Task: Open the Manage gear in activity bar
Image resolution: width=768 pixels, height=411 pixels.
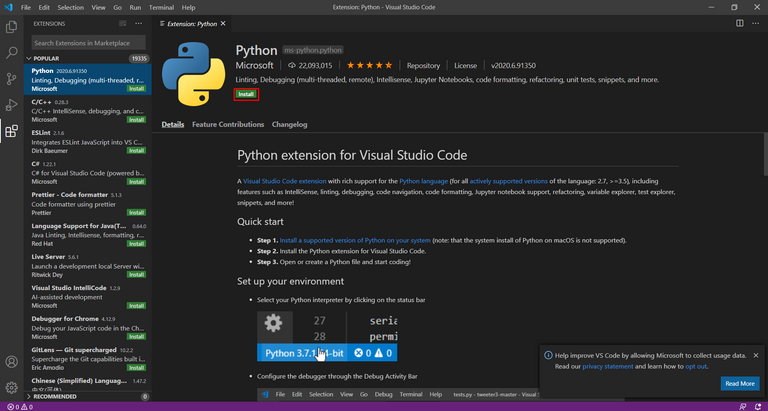Action: click(11, 387)
